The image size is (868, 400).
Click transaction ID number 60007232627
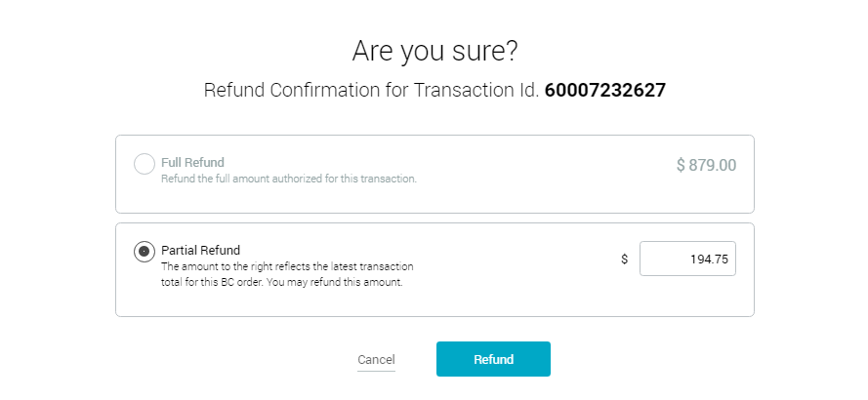[x=605, y=91]
